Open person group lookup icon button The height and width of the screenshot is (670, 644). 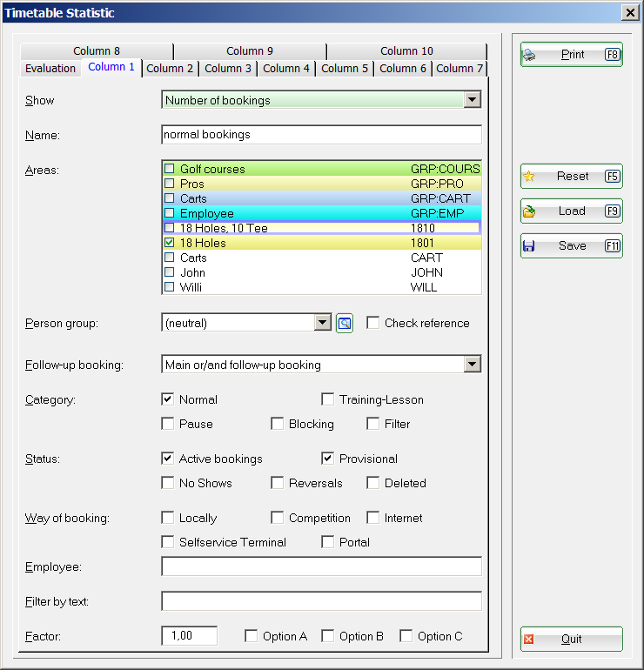pos(345,324)
